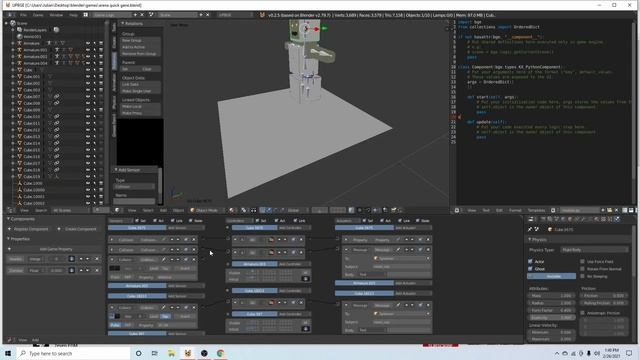The width and height of the screenshot is (640, 360).
Task: Toggle State checkbox in Sensors header
Action: (191, 220)
